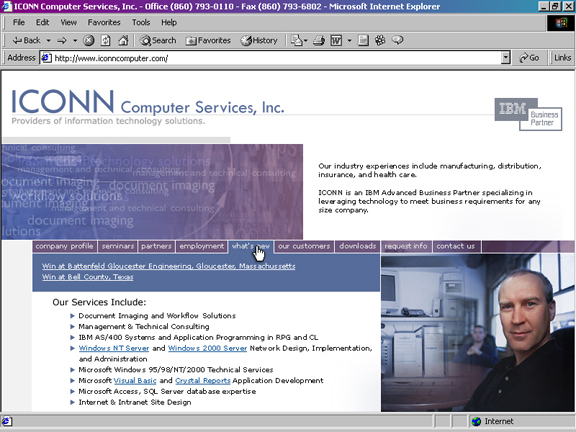Click 'Management & Technical Consulting' text

pyautogui.click(x=144, y=327)
